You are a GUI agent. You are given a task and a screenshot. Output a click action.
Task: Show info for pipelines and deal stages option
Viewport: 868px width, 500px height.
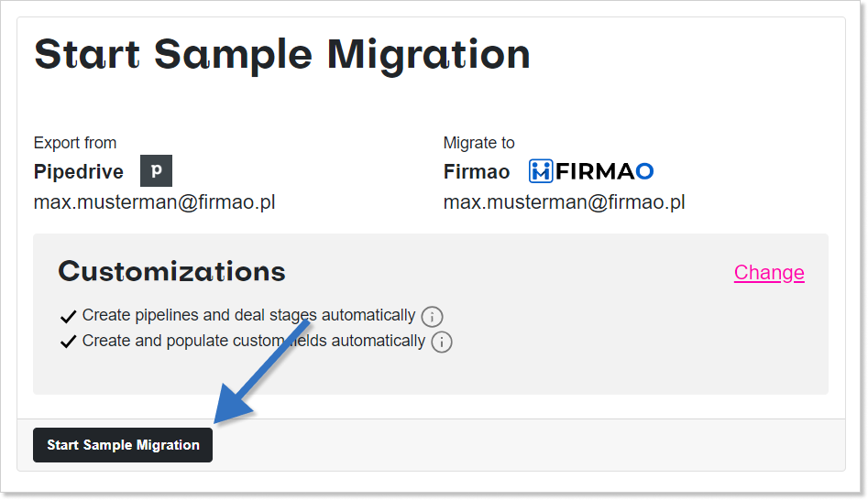[x=432, y=316]
